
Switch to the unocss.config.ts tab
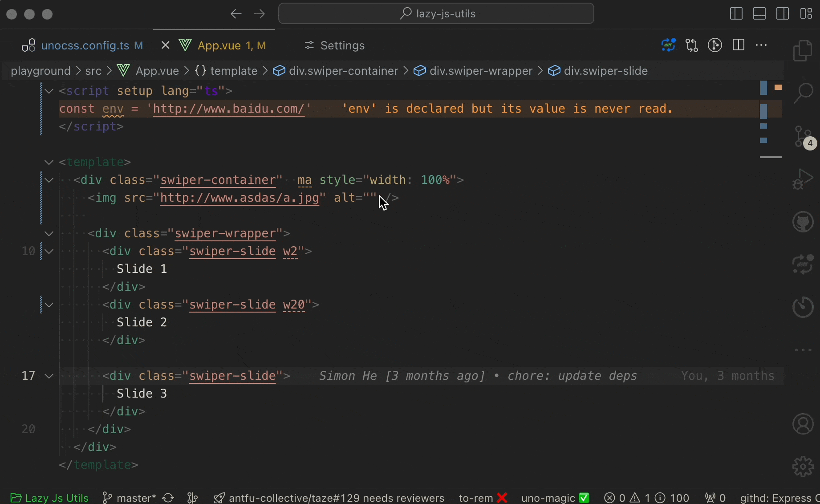[83, 45]
